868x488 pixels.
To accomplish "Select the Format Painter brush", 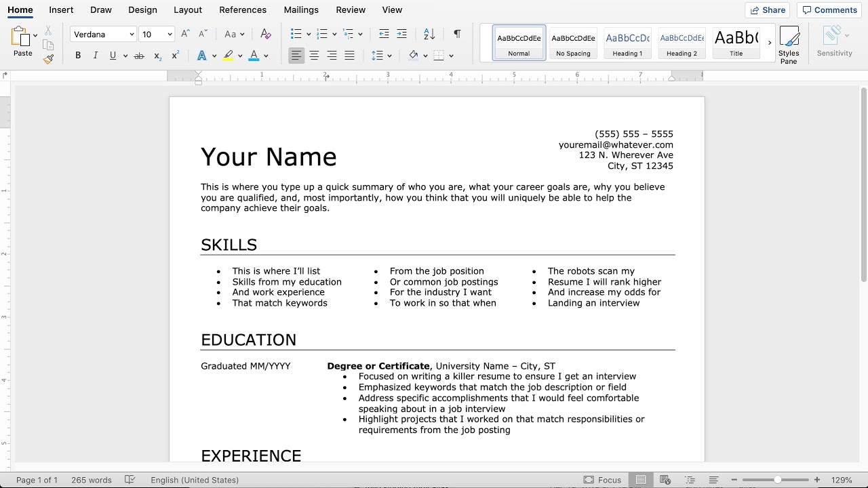I will tap(48, 60).
